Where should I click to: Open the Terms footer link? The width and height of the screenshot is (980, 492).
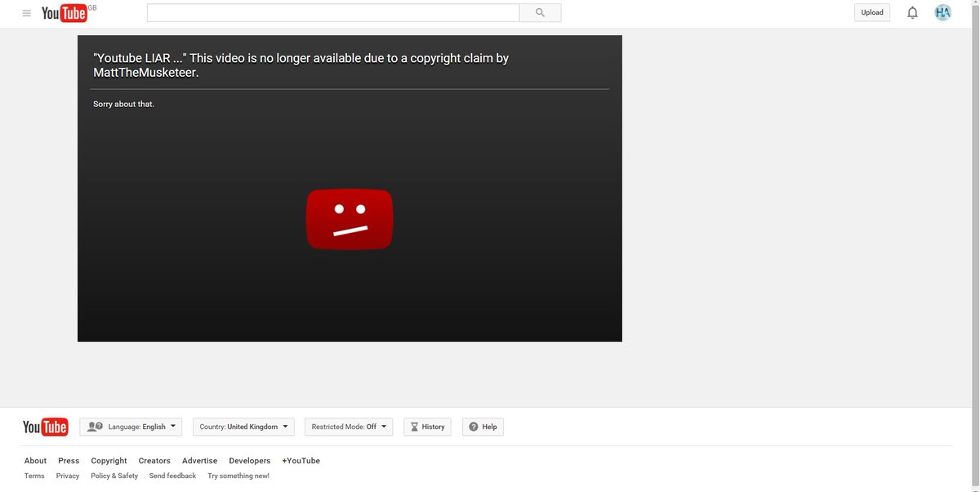33,475
